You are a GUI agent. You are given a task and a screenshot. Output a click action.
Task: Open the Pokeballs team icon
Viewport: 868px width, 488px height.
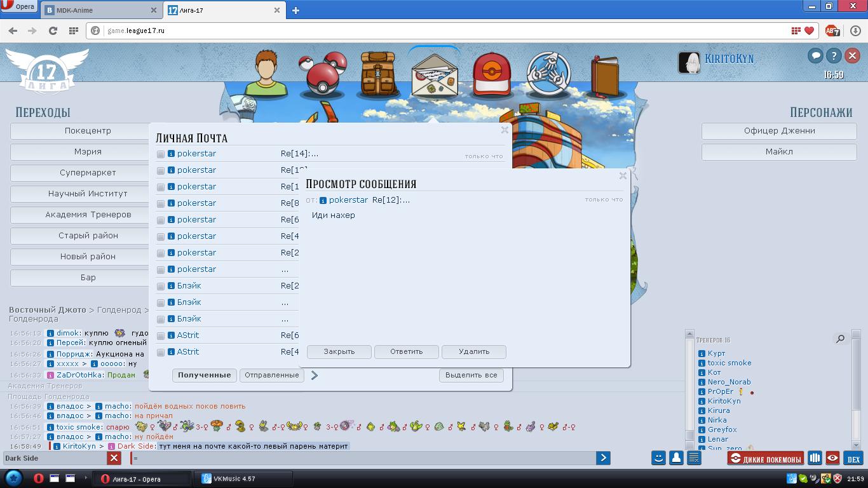click(x=323, y=72)
